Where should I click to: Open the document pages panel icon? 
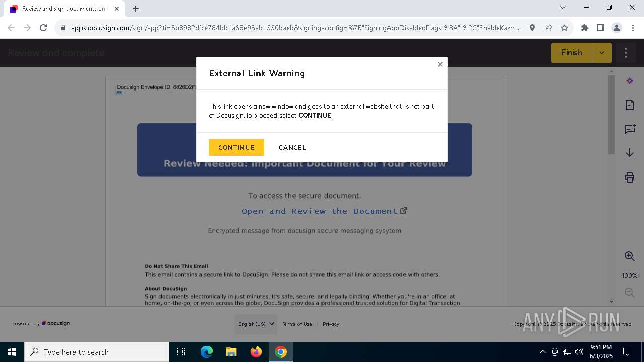630,105
